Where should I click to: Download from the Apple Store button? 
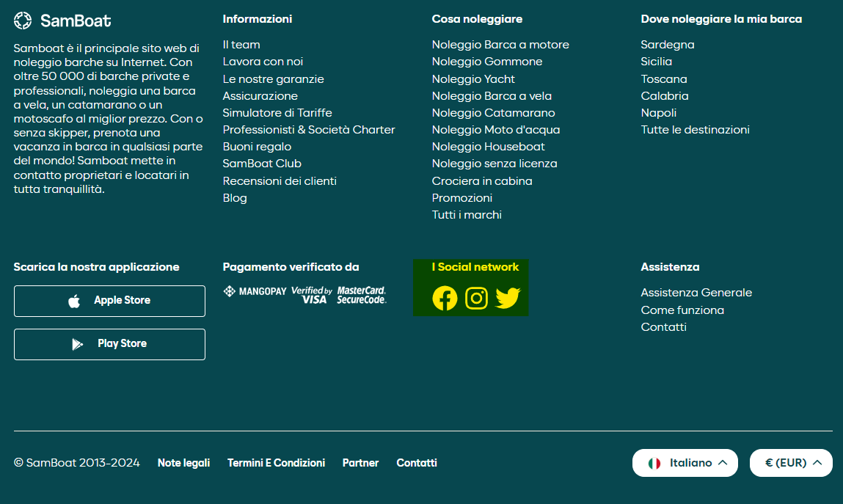[109, 301]
